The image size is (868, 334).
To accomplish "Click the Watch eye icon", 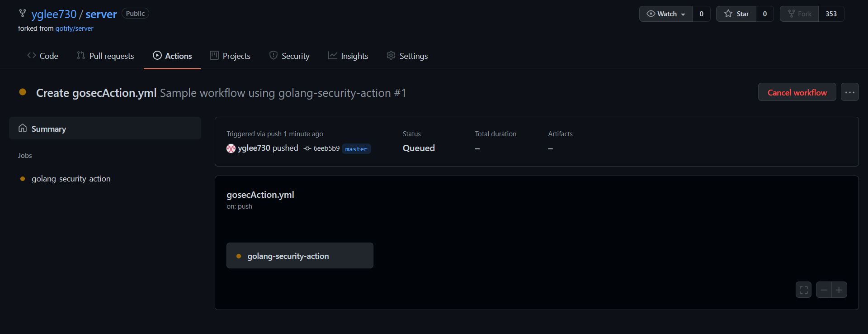I will click(x=651, y=14).
